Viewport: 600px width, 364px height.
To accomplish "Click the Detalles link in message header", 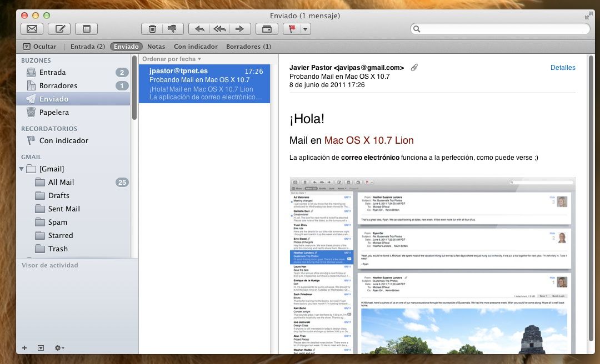I will (562, 68).
